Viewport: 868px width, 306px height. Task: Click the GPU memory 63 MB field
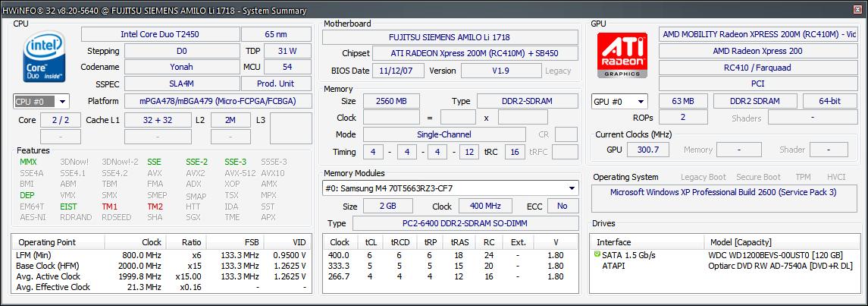coord(683,102)
